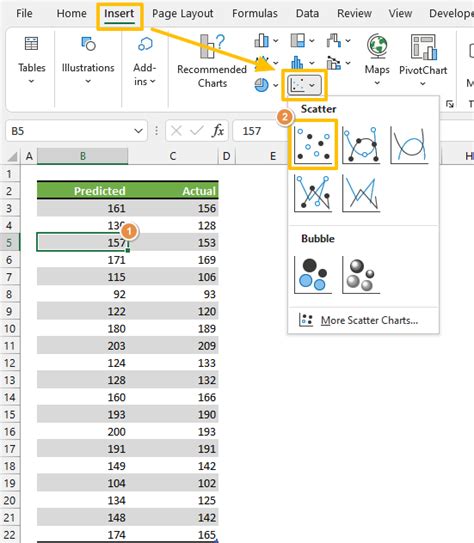Click the Insert Function fx button
Viewport: 474px width, 543px height.
pyautogui.click(x=218, y=131)
